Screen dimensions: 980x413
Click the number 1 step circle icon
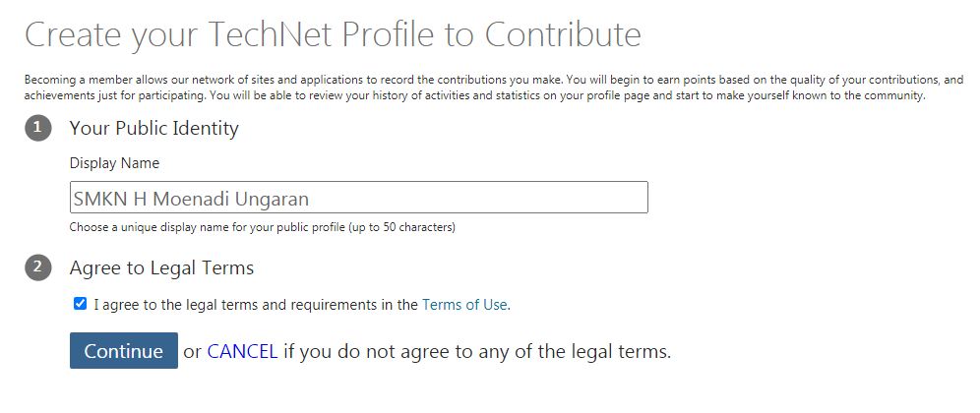[38, 128]
